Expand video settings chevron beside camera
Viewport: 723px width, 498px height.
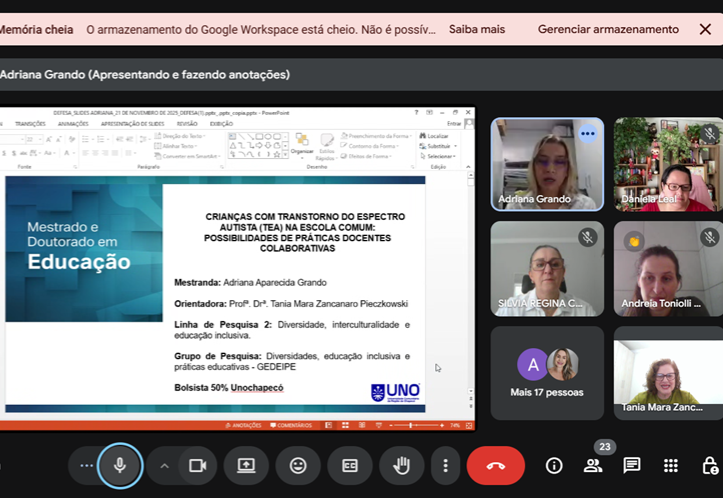pyautogui.click(x=164, y=465)
